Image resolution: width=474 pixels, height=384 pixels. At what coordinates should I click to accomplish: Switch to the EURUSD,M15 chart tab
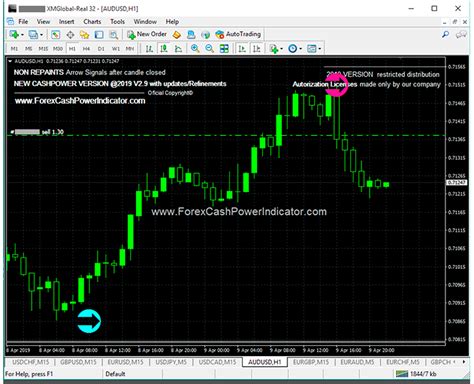[125, 362]
